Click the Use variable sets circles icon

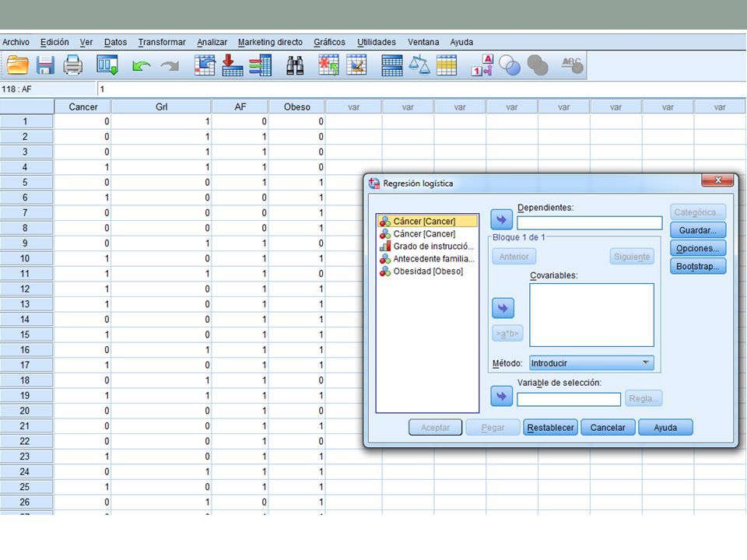click(510, 65)
